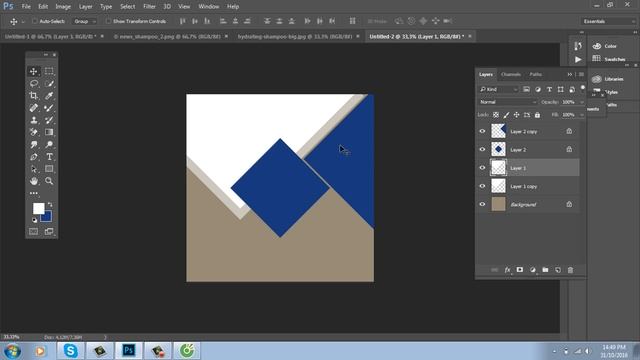Screen dimensions: 640x360
Task: Open the Fill value dropdown
Action: pos(582,115)
